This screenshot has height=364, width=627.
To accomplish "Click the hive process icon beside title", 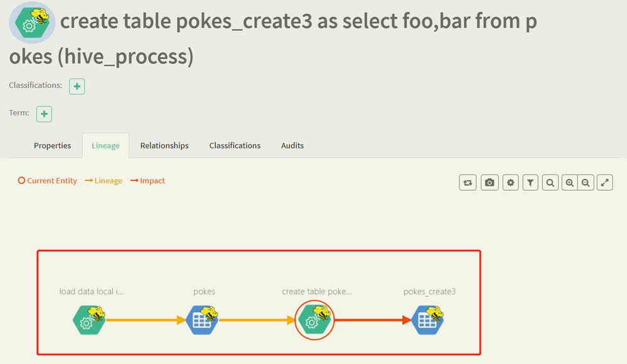I will tap(32, 23).
